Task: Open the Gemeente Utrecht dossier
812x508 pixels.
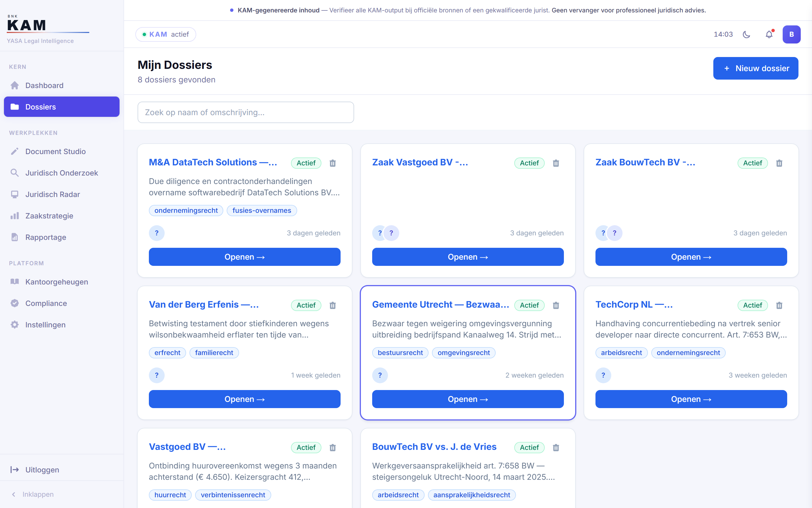Action: pyautogui.click(x=468, y=399)
